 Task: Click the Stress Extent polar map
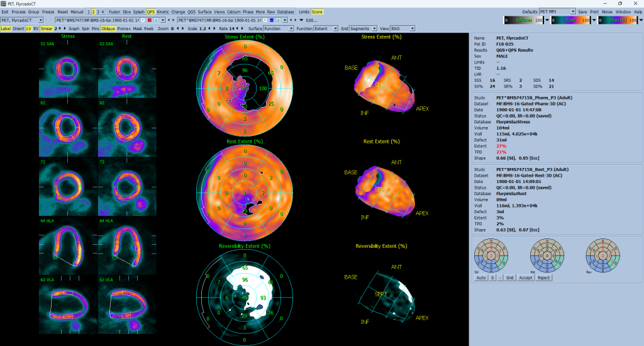245,88
